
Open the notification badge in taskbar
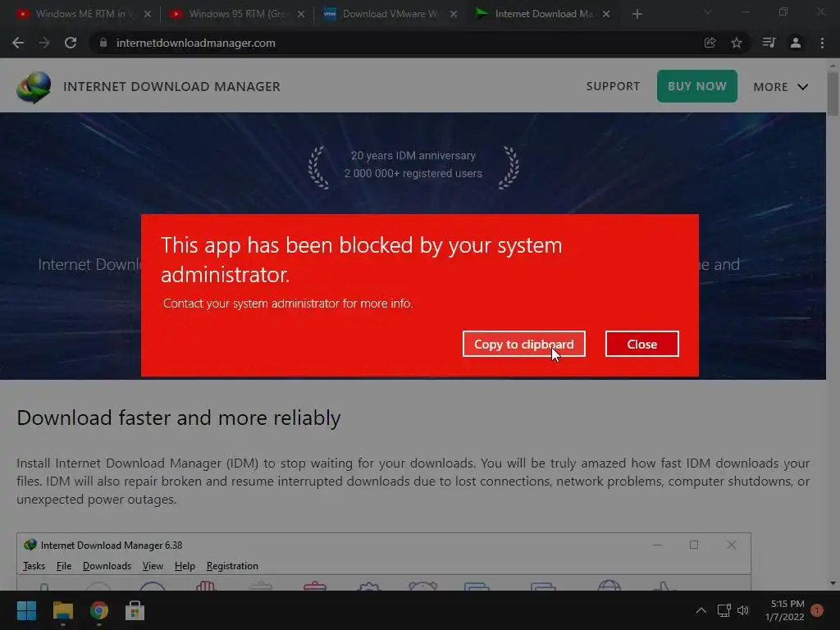click(x=817, y=610)
